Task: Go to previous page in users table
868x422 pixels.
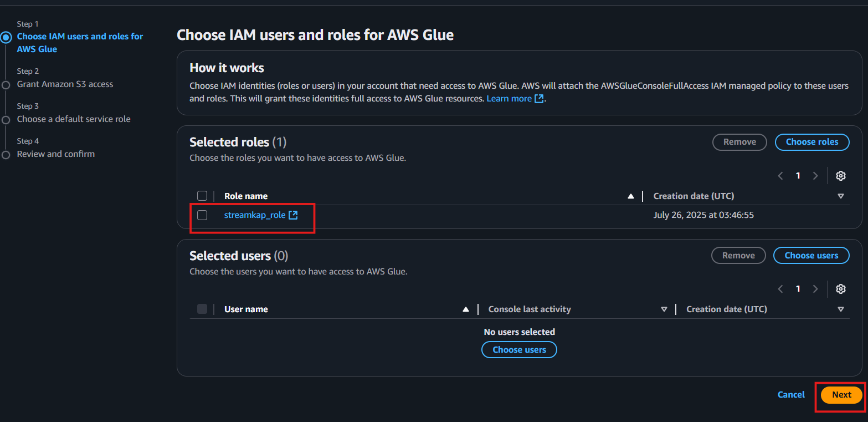Action: click(x=780, y=289)
